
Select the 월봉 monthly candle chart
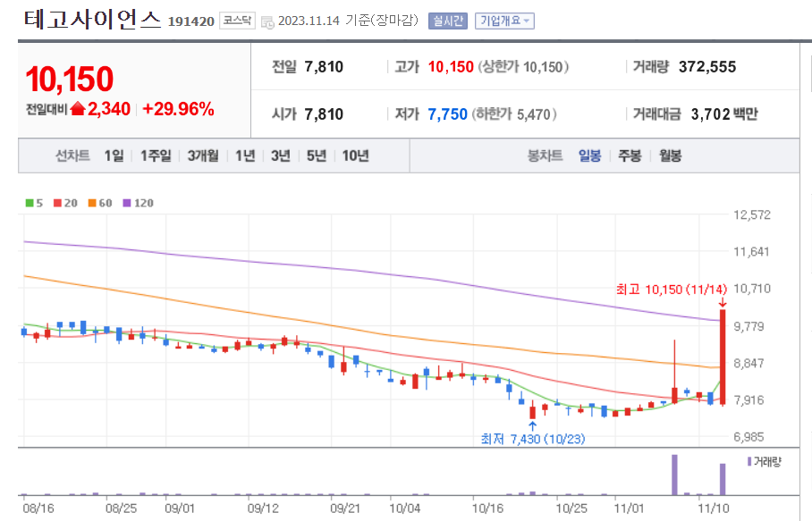tap(670, 155)
